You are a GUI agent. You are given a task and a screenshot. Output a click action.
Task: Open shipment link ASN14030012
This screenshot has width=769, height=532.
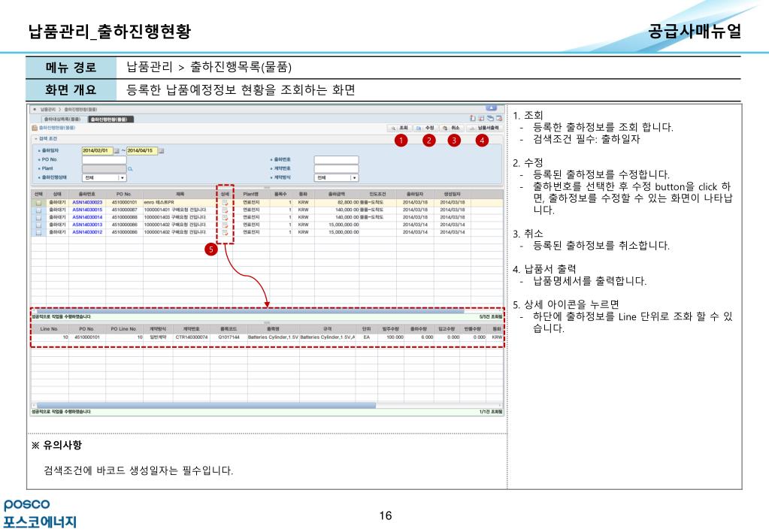[87, 232]
